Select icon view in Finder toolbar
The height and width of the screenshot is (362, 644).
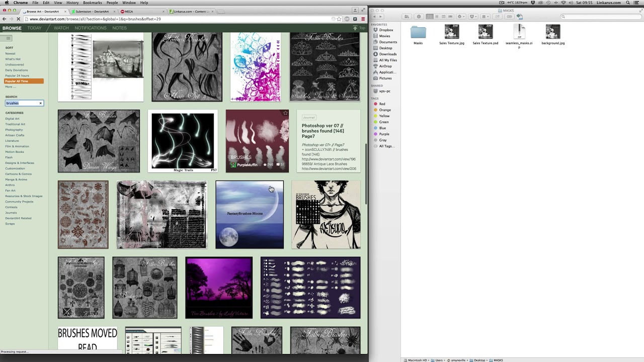point(429,17)
